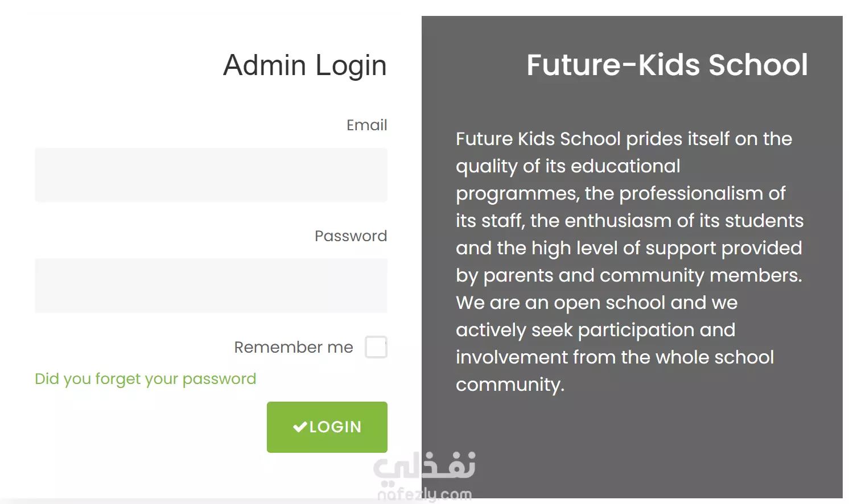
Task: Click the line starting Future Kids School prides
Action: [x=624, y=139]
